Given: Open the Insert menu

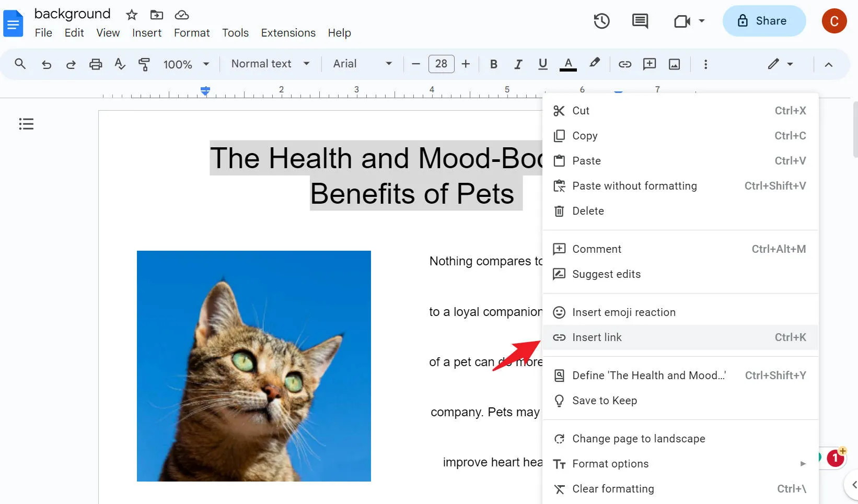Looking at the screenshot, I should pos(146,32).
